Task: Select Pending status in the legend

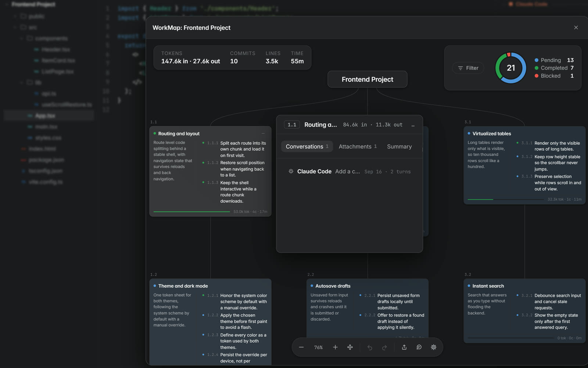Action: tap(554, 60)
